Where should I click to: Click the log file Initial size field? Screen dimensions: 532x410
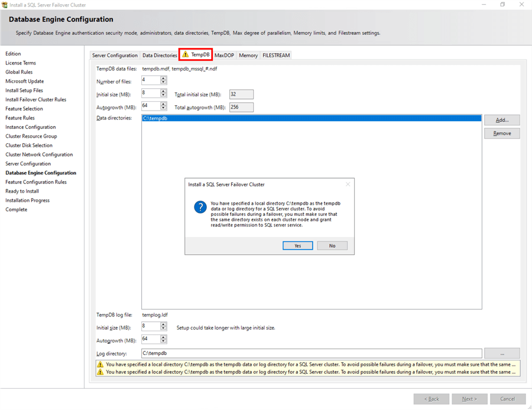151,327
